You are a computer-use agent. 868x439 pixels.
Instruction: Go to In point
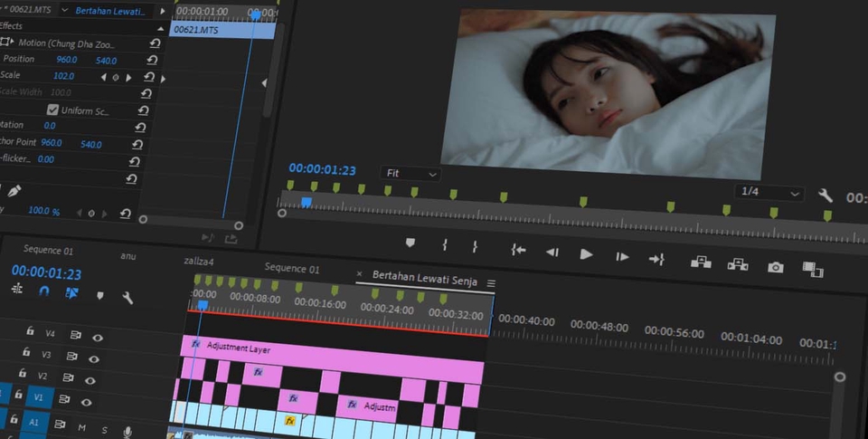click(518, 251)
